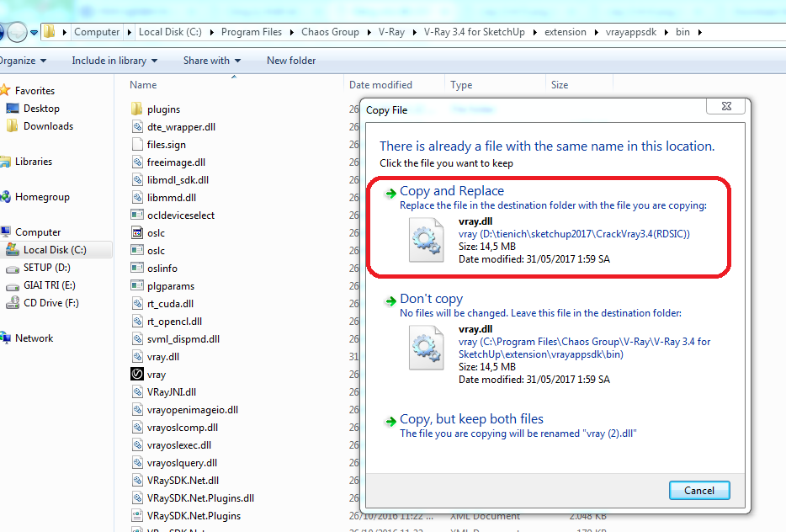Click New folder in the toolbar

click(x=291, y=61)
